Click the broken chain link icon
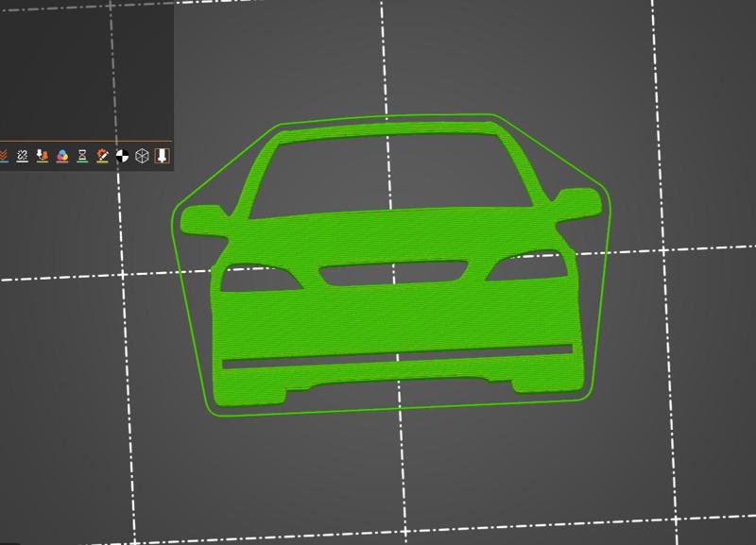756x545 pixels. (22, 155)
